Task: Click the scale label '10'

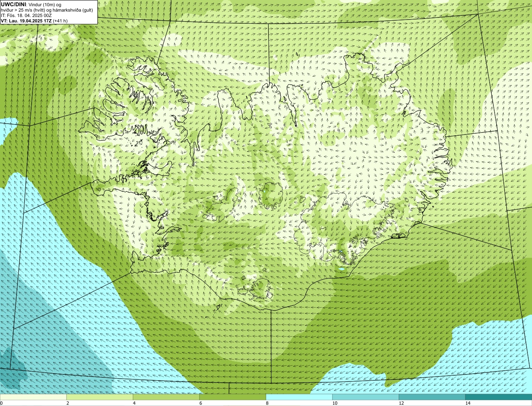Action: (335, 403)
